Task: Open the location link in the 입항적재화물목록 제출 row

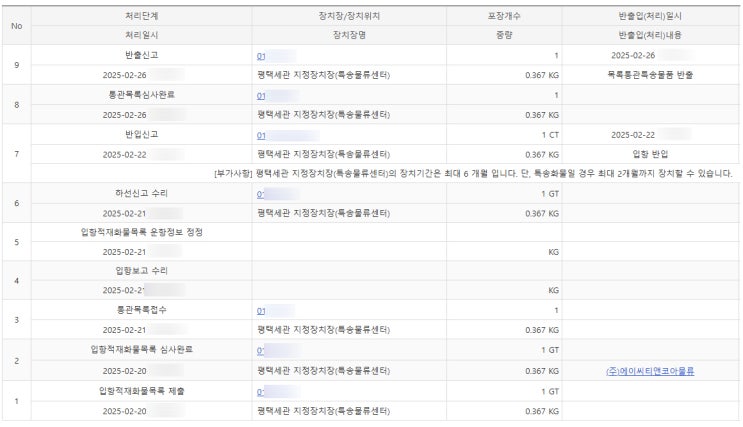Action: click(260, 392)
